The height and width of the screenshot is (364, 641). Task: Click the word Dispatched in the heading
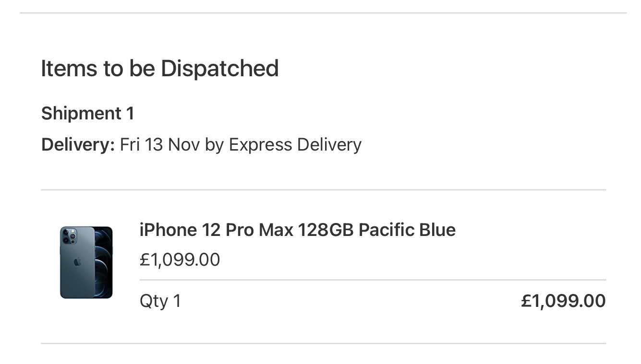tap(219, 68)
